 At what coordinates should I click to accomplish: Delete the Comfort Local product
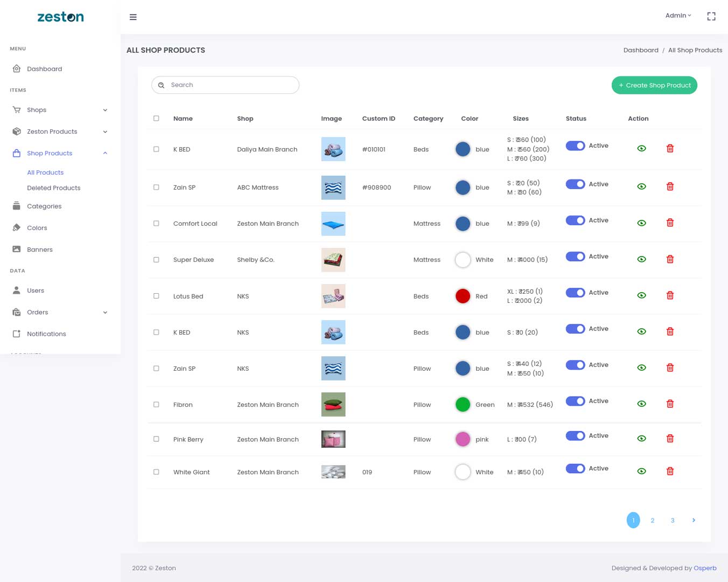pyautogui.click(x=670, y=223)
